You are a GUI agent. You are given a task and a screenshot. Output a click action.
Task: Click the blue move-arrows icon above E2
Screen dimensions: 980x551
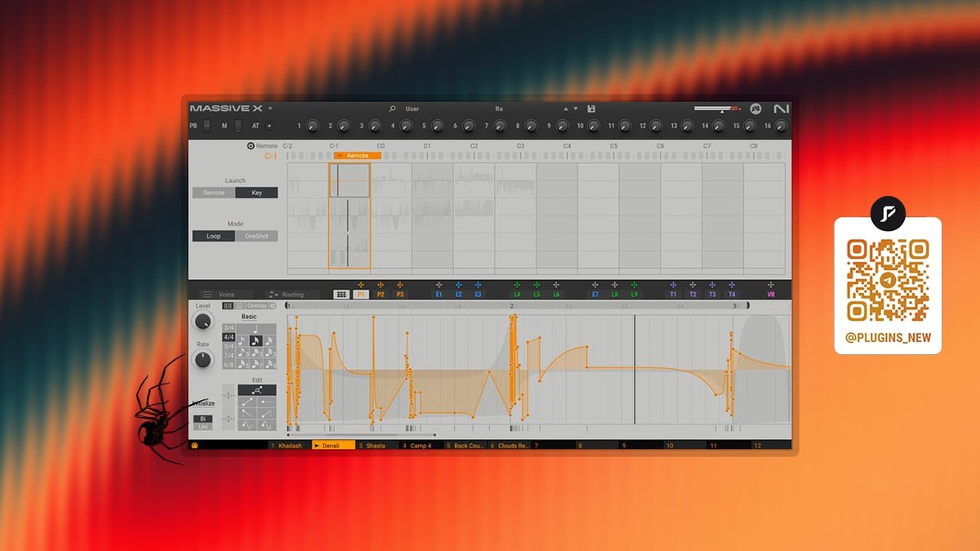click(458, 285)
